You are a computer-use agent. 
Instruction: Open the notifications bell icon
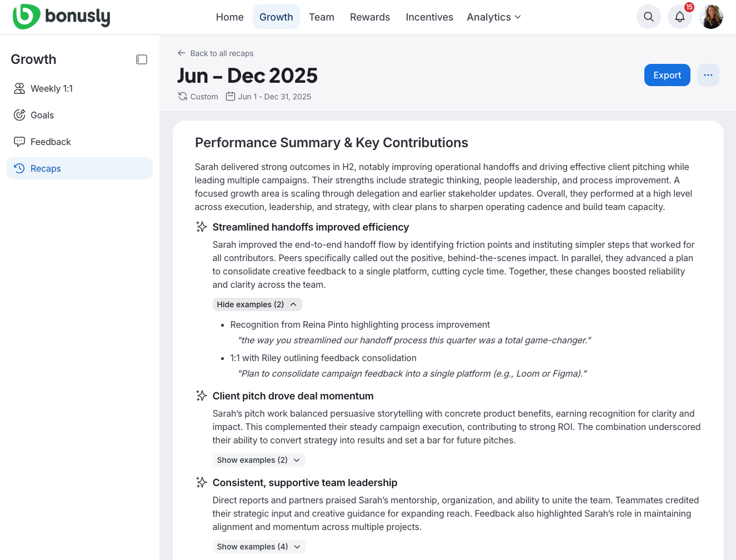click(x=679, y=17)
